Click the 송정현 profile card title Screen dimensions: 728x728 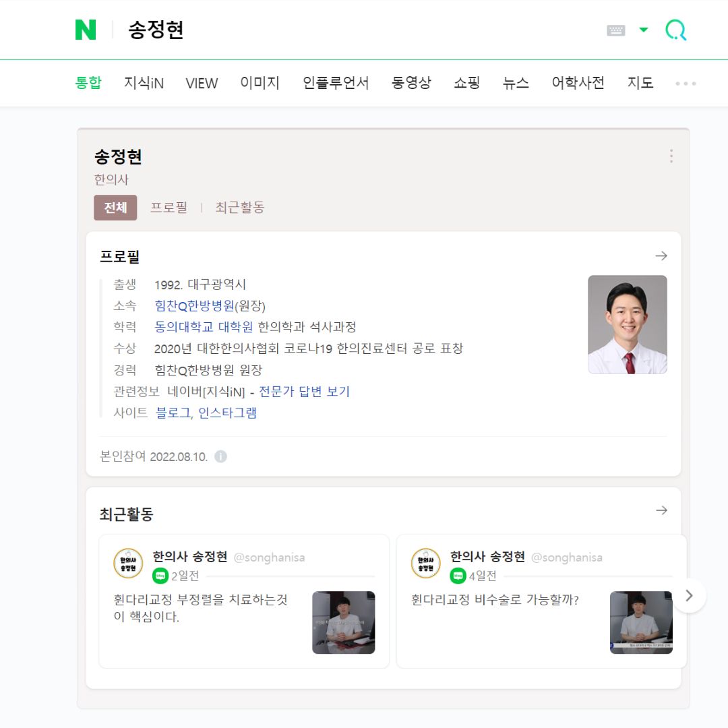click(x=118, y=156)
